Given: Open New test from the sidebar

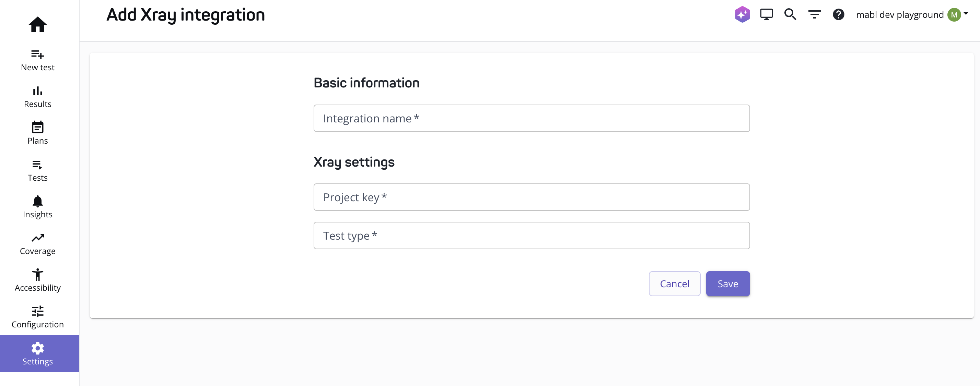Looking at the screenshot, I should (38, 60).
